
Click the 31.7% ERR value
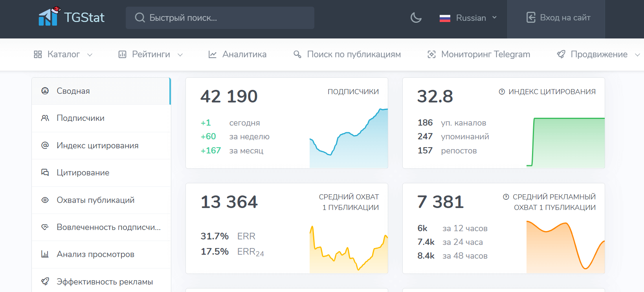(x=215, y=236)
